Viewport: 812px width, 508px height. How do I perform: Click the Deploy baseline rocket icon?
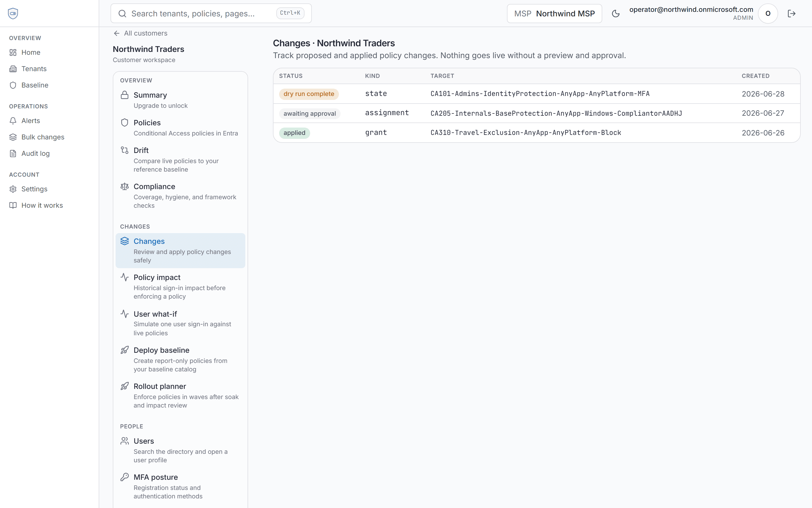point(125,350)
